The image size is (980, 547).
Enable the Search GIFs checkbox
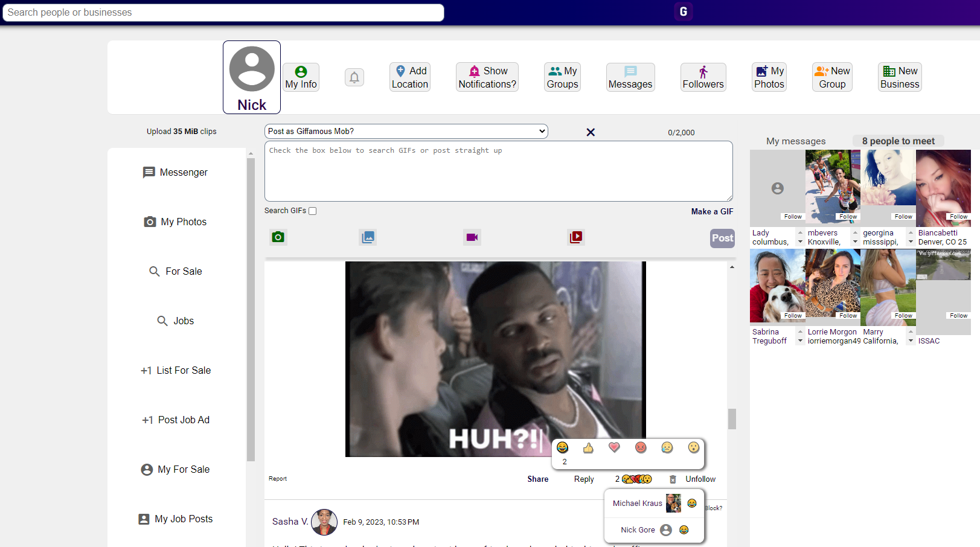pos(313,211)
